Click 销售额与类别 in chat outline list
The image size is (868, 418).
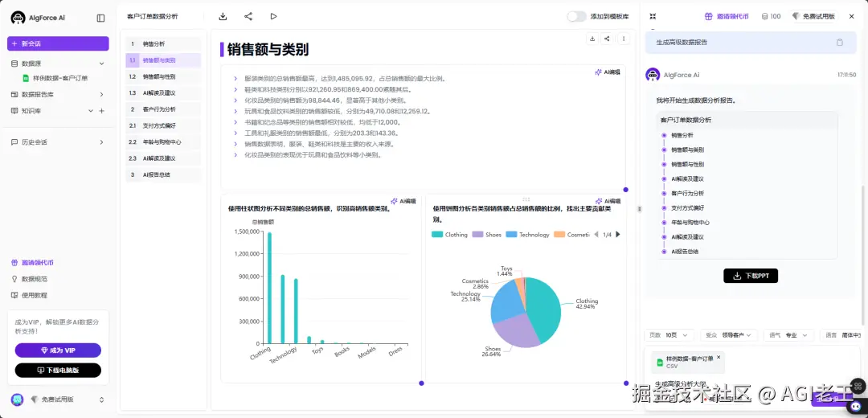(x=687, y=150)
